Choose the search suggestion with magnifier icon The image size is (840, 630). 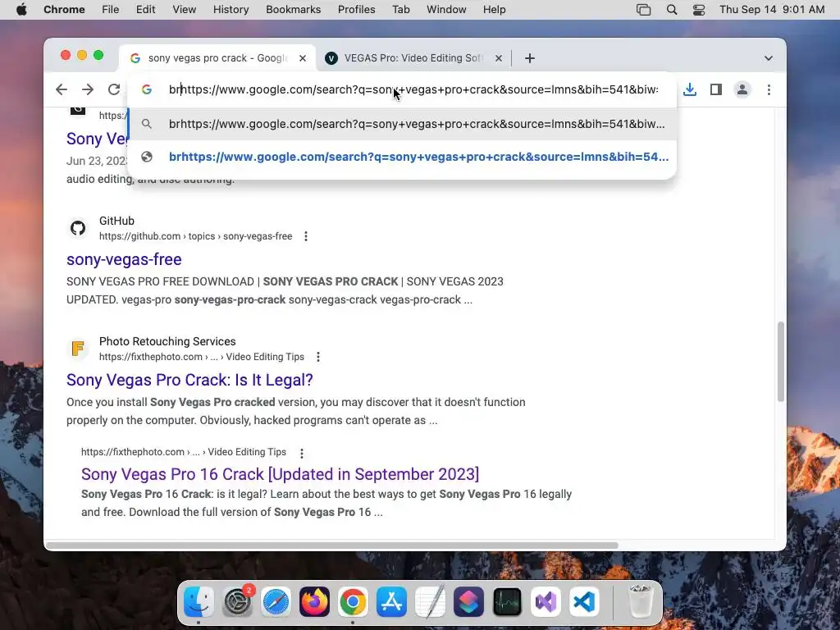coord(402,124)
